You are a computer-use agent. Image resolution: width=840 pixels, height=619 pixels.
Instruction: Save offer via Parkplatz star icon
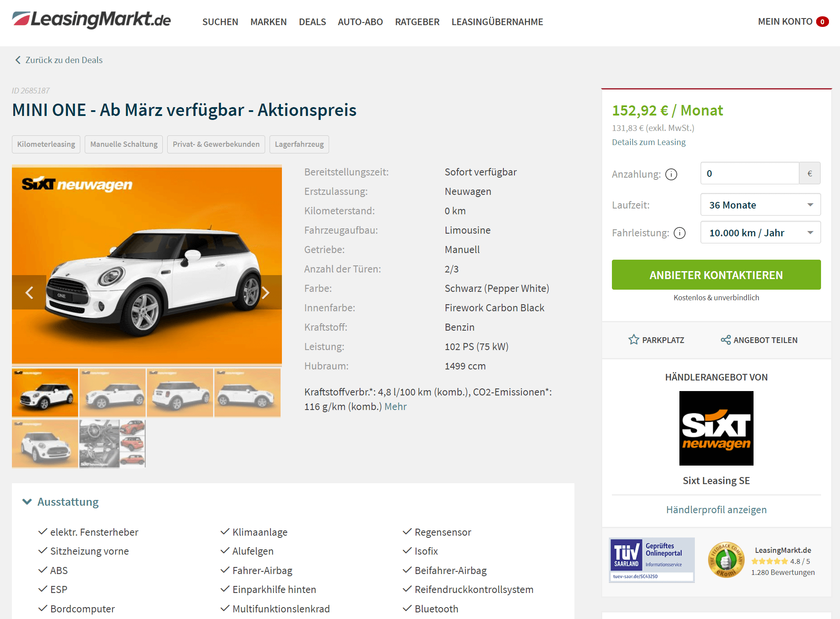(634, 339)
